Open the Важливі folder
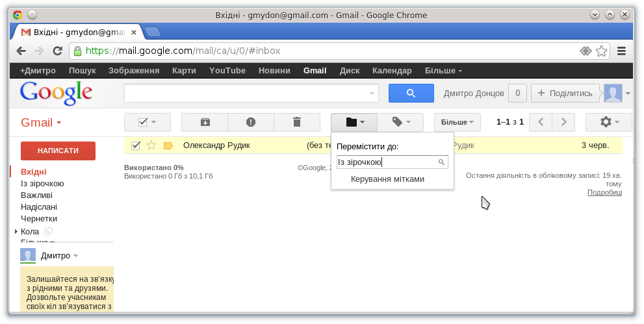644x324 pixels. [36, 195]
